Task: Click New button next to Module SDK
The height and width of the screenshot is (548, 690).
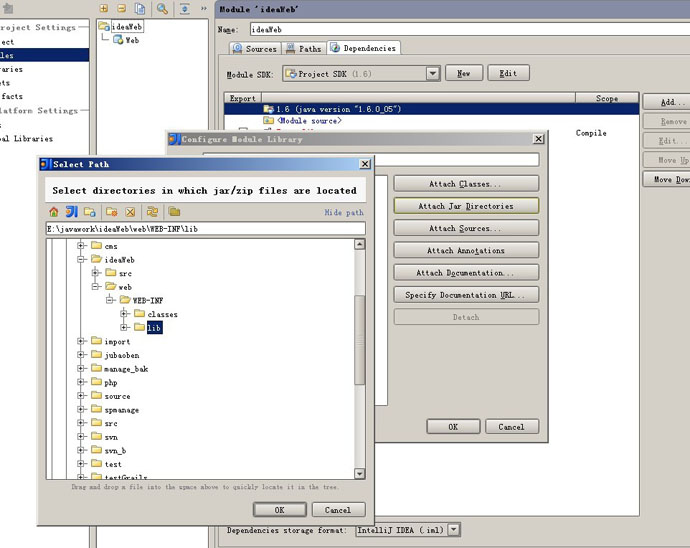Action: pos(464,73)
